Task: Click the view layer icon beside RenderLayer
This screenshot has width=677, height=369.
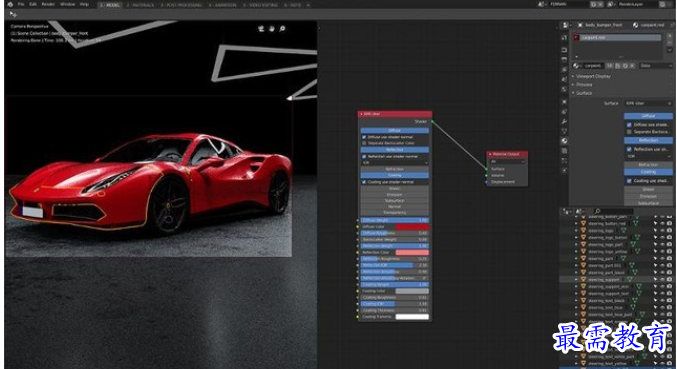Action: (x=611, y=4)
